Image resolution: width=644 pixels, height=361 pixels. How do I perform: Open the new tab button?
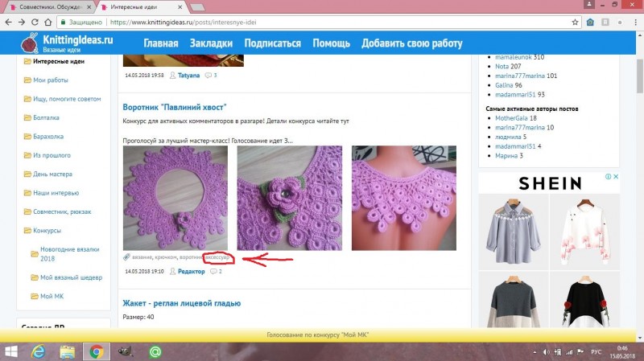[198, 7]
